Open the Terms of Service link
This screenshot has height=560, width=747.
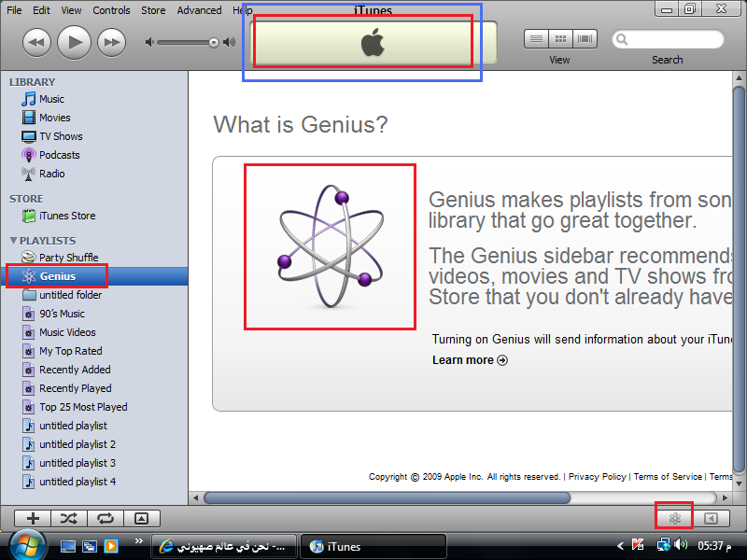(x=668, y=477)
